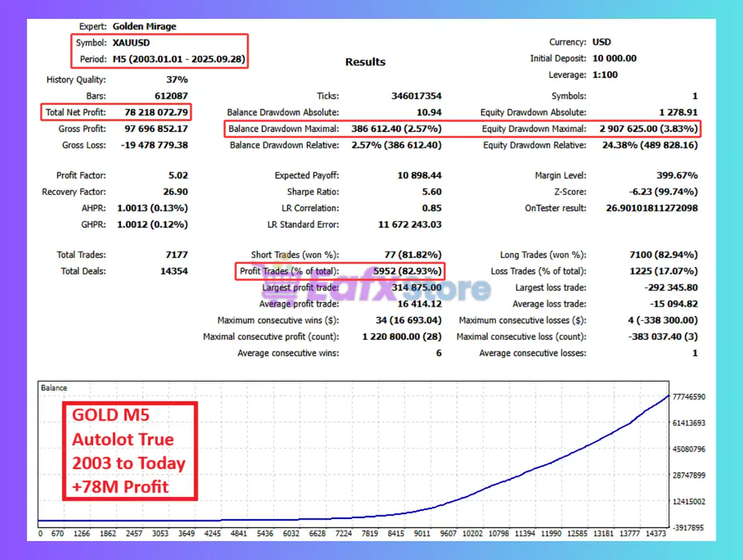The image size is (743, 560).
Task: Click the 77746590 label on chart y-axis
Action: 688,397
